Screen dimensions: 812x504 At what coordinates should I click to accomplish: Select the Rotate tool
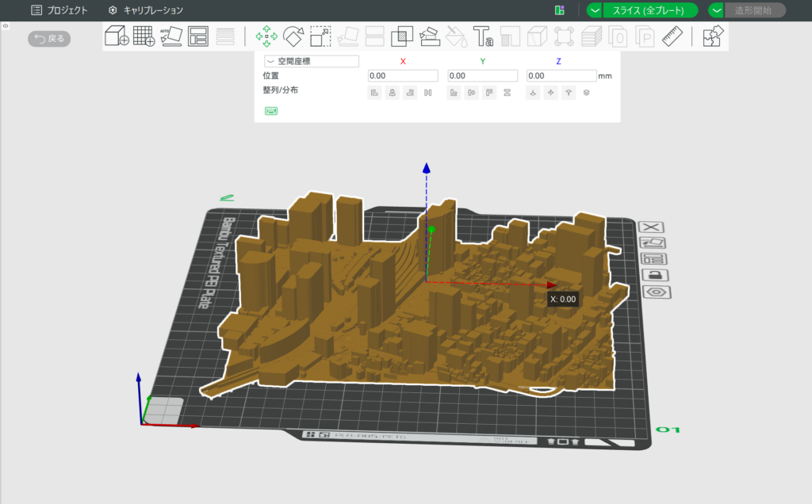pyautogui.click(x=293, y=36)
